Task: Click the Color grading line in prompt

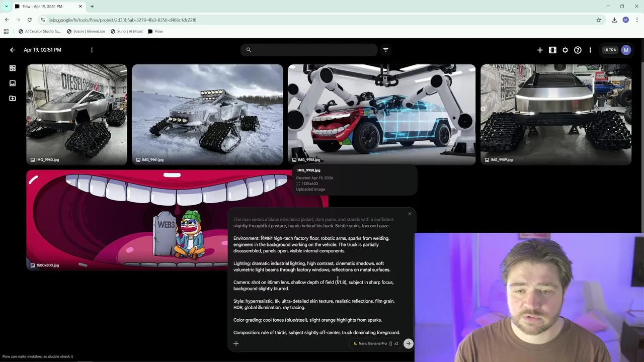Action: (x=307, y=320)
